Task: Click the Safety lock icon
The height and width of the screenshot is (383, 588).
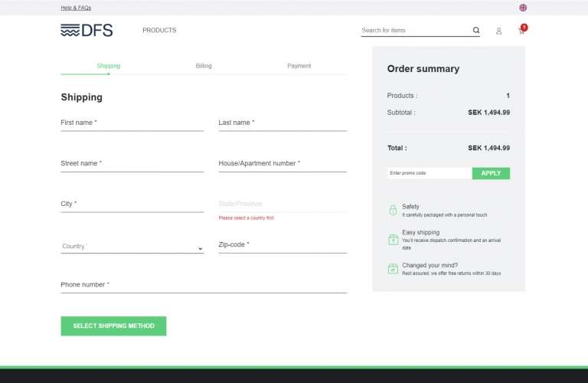Action: coord(393,210)
